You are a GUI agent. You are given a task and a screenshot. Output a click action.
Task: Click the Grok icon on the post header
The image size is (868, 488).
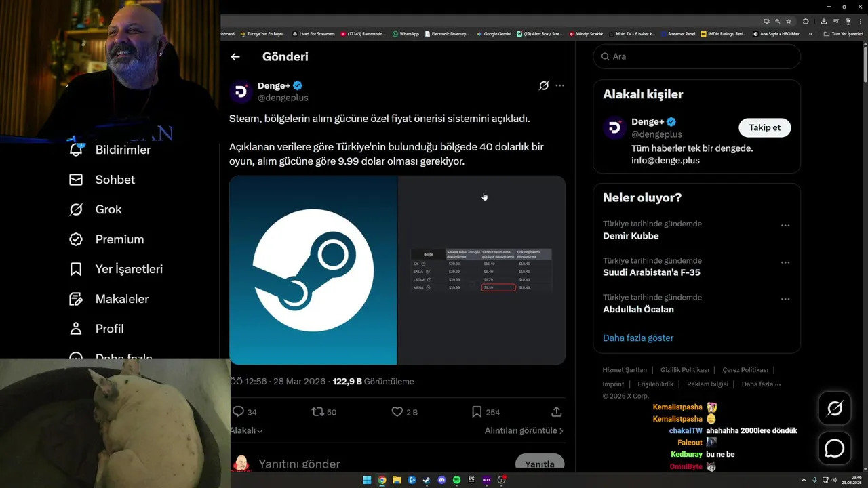(543, 86)
